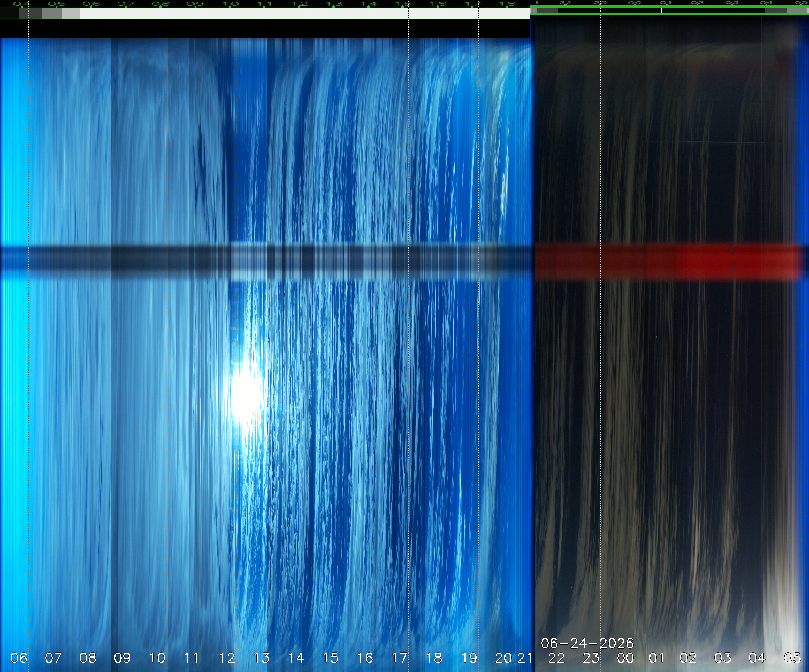Click the 21 hour label at bottom
This screenshot has height=672, width=809.
pos(525,658)
